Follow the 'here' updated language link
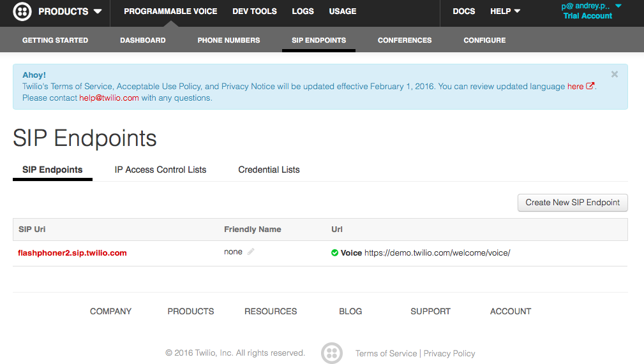 coord(576,87)
